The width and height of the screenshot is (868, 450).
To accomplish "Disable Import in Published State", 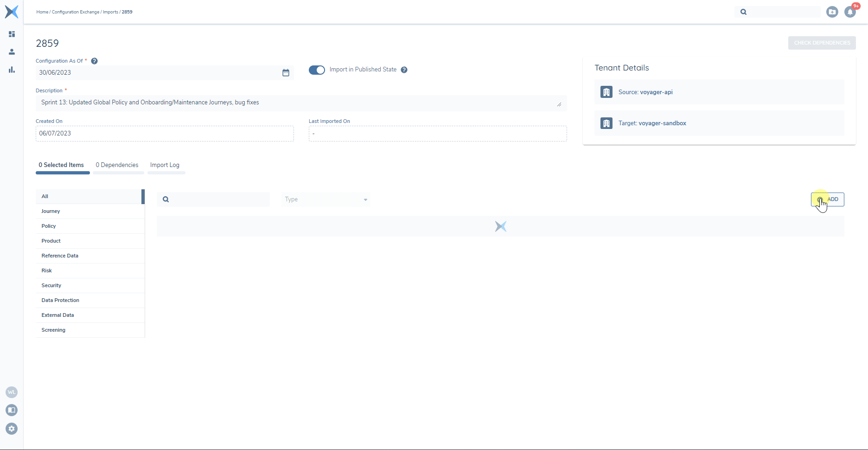I will (317, 70).
